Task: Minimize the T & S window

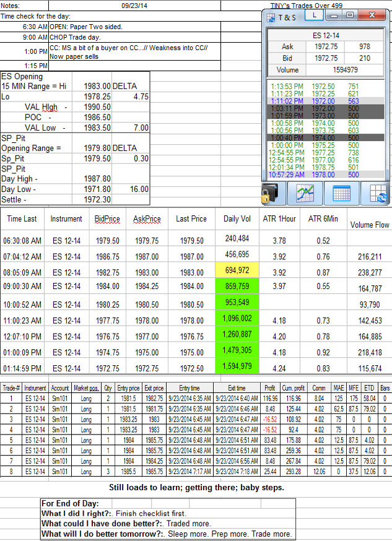Action: coord(333,15)
